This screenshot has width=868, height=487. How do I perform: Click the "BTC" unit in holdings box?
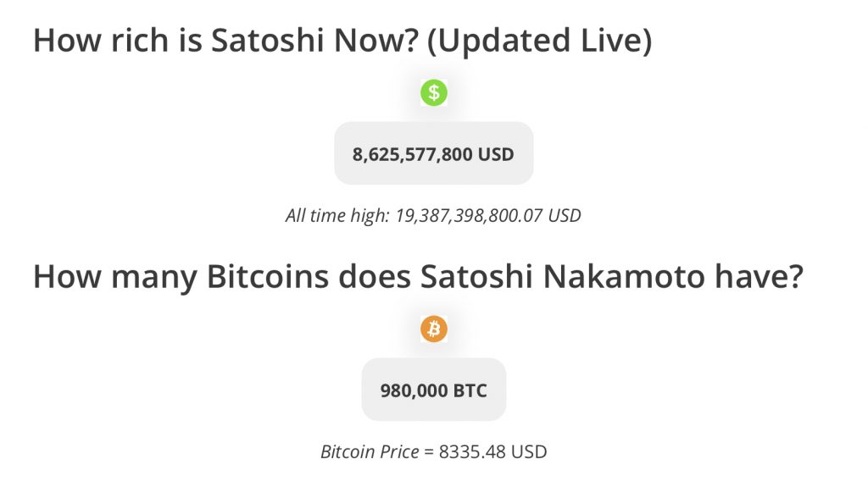coord(470,390)
